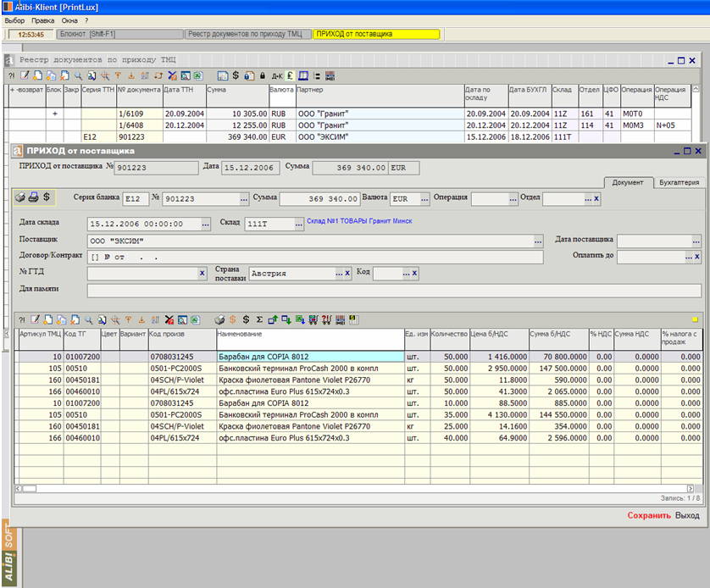Click the pound sign icon in registry toolbar
This screenshot has height=588, width=710.
pos(290,75)
